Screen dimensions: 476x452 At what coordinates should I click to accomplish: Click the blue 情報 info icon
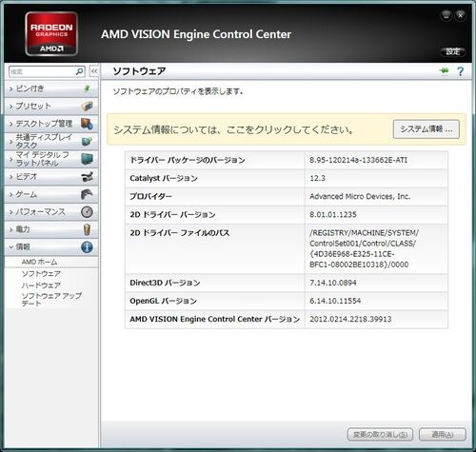tap(87, 246)
